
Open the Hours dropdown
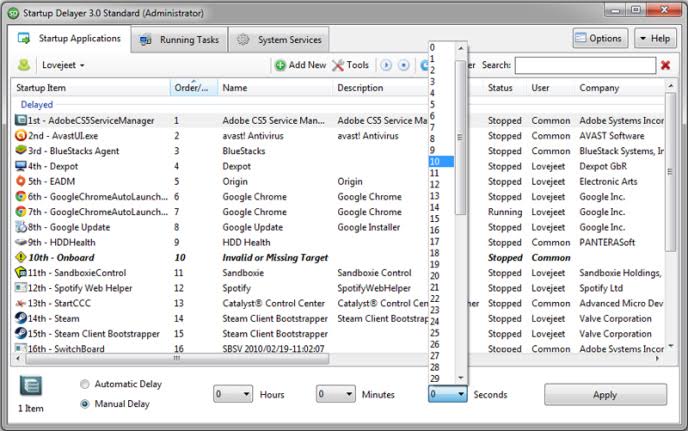[x=233, y=394]
